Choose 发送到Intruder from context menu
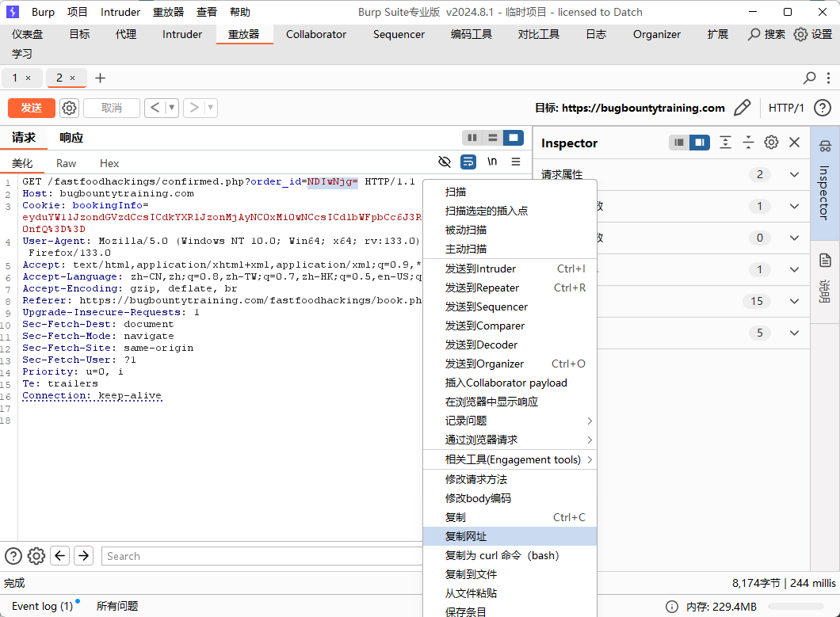840x617 pixels. click(510, 269)
